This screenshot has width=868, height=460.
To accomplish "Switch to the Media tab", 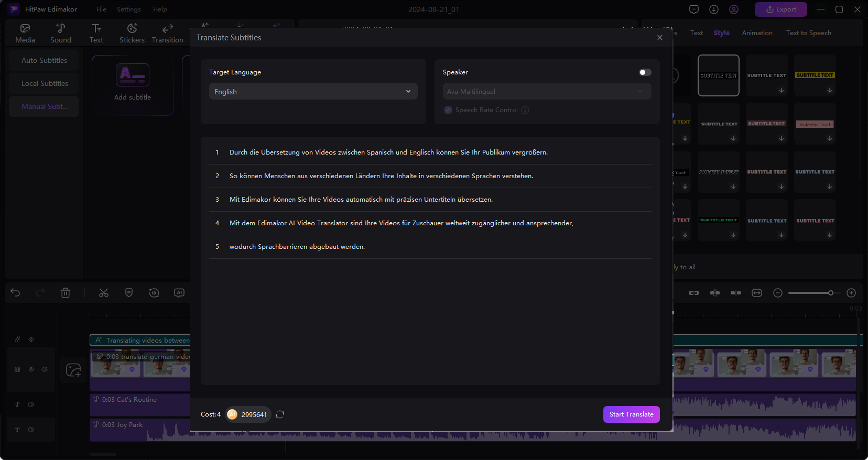I will pyautogui.click(x=25, y=33).
